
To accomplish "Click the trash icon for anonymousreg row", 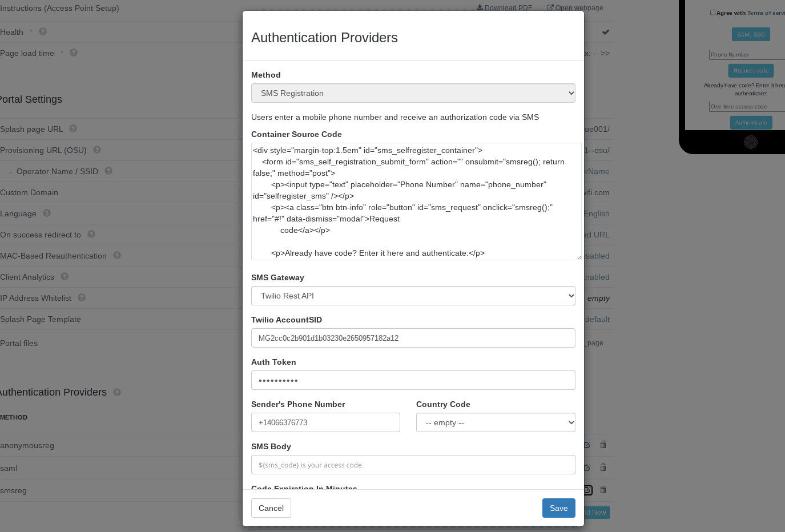I will click(x=603, y=445).
